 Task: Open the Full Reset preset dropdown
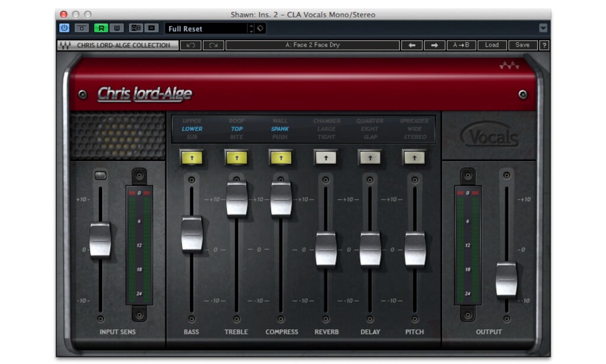[x=207, y=28]
